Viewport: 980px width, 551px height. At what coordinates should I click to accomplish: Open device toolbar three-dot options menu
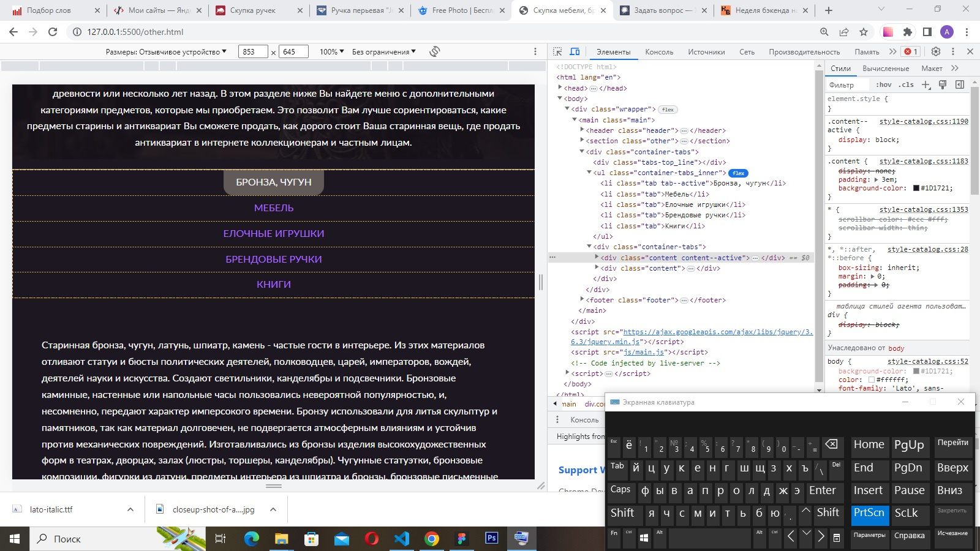click(x=535, y=51)
